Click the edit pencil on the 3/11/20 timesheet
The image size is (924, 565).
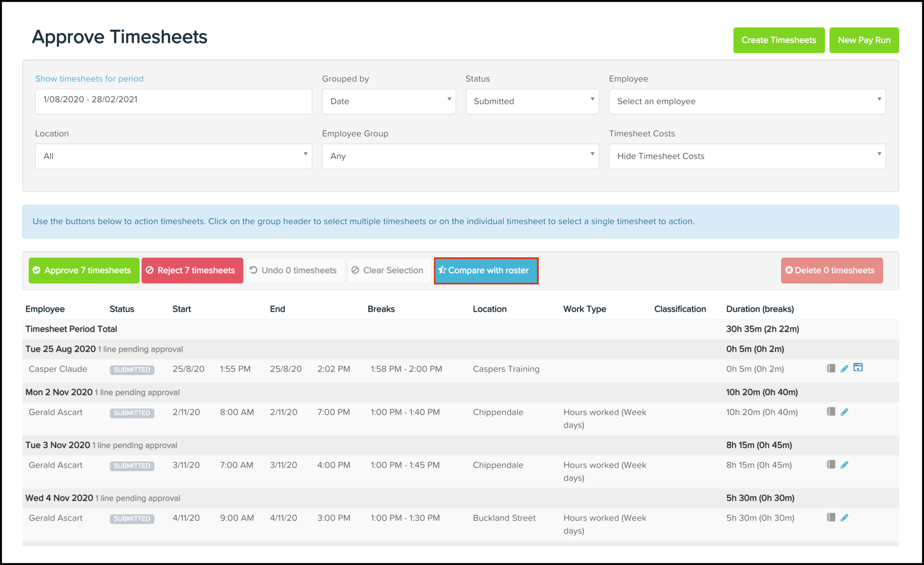click(x=844, y=465)
